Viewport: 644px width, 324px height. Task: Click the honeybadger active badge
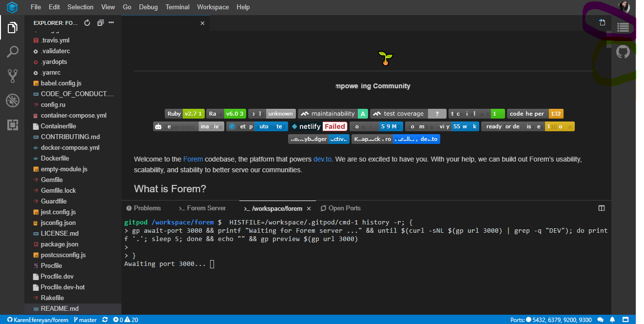318,139
